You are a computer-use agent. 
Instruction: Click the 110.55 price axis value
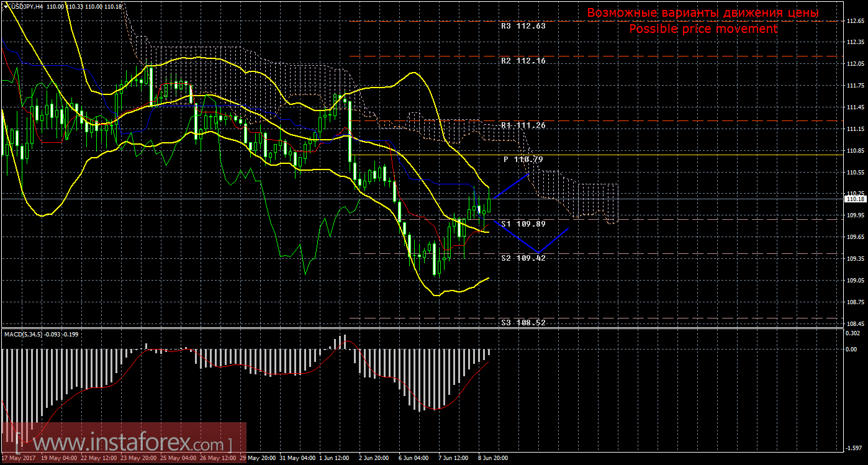tap(855, 172)
